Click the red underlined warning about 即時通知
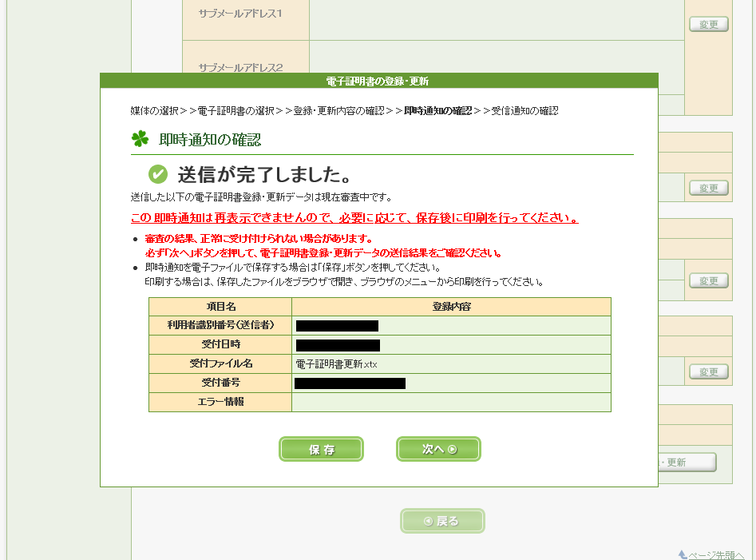This screenshot has width=756, height=560. point(354,218)
